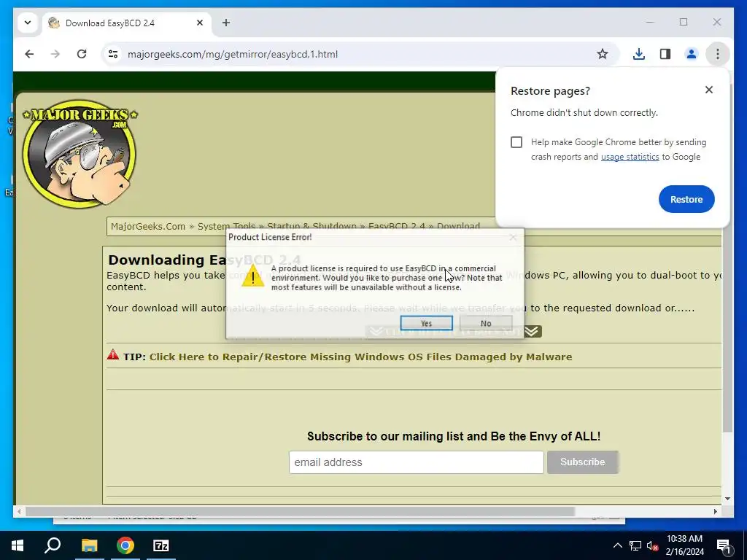Dismiss the Restore pages popup

[709, 90]
